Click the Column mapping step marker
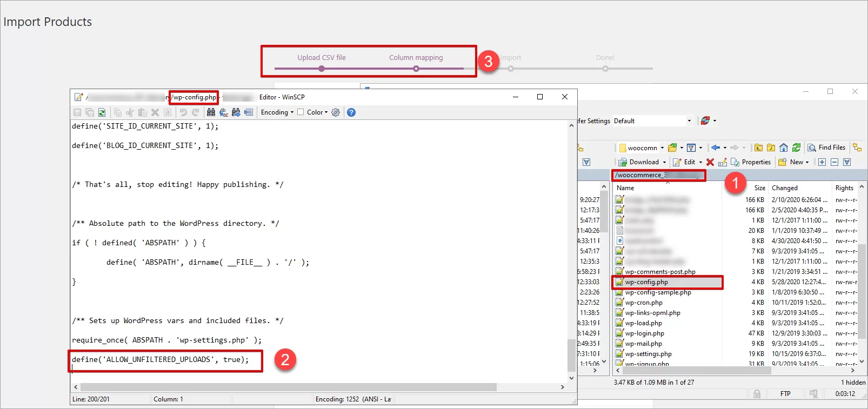This screenshot has width=868, height=409. pyautogui.click(x=416, y=69)
